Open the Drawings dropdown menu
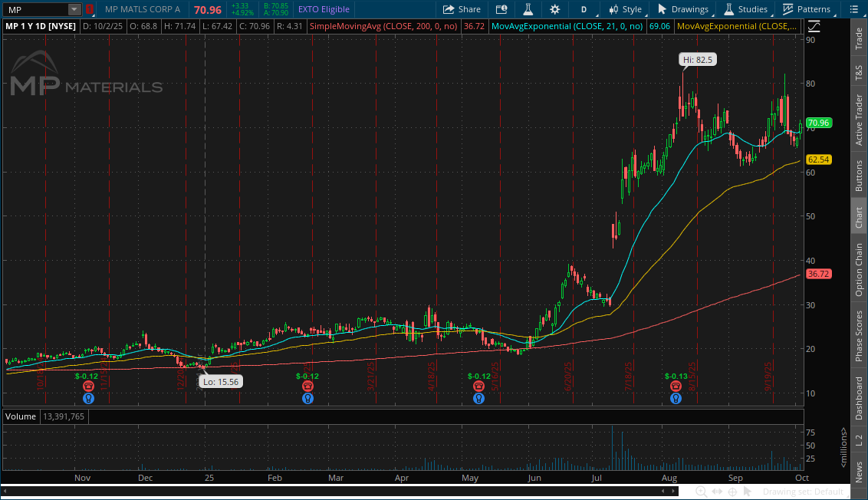The height and width of the screenshot is (500, 868). coord(683,9)
